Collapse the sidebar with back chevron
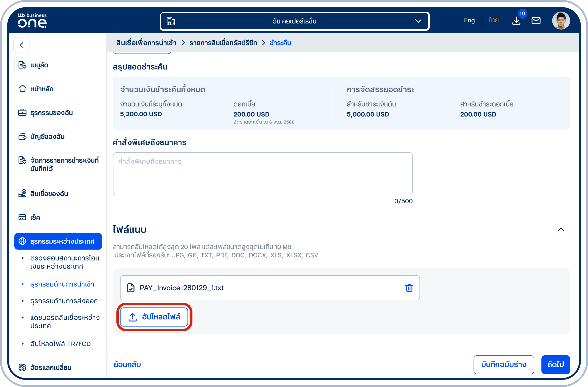The height and width of the screenshot is (387, 588). 21,45
